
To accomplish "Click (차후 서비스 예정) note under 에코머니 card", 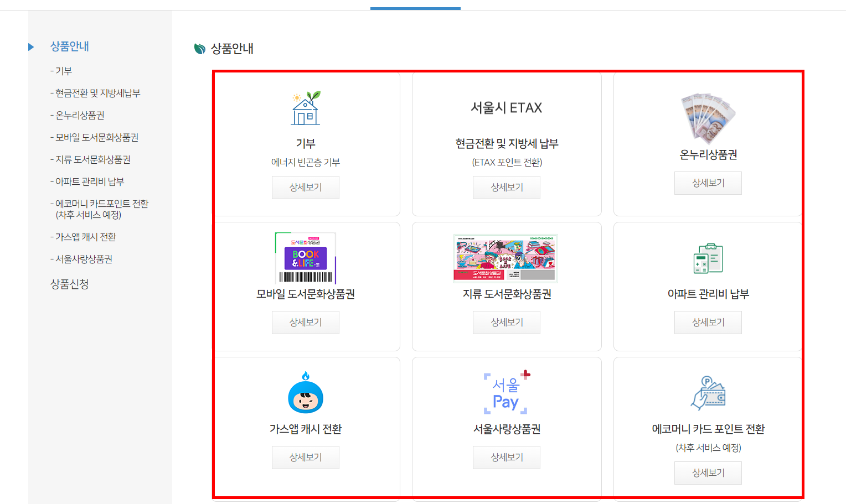I will click(x=708, y=448).
